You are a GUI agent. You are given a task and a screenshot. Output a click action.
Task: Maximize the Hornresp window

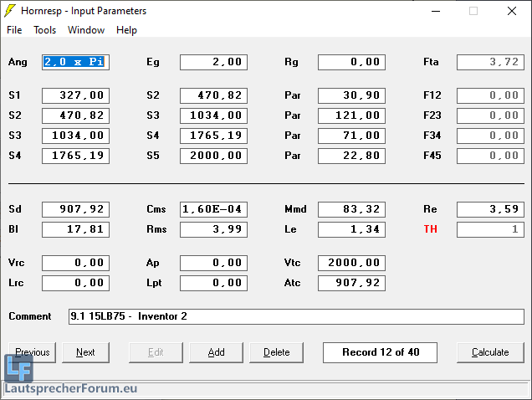pos(473,11)
